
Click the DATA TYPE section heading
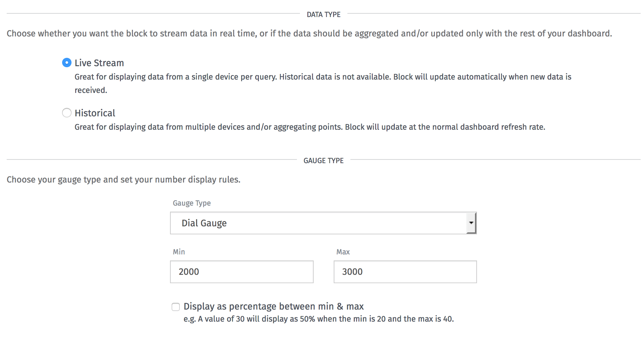click(324, 14)
